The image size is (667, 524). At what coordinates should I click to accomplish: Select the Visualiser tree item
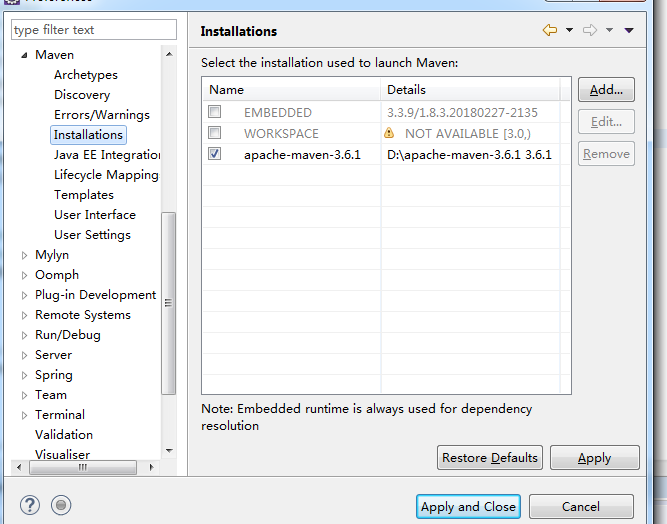tap(63, 454)
